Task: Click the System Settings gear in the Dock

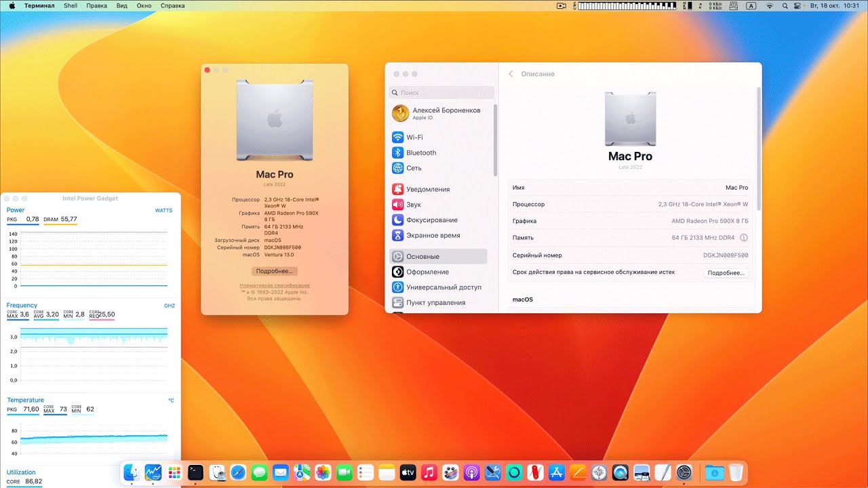Action: 684,472
